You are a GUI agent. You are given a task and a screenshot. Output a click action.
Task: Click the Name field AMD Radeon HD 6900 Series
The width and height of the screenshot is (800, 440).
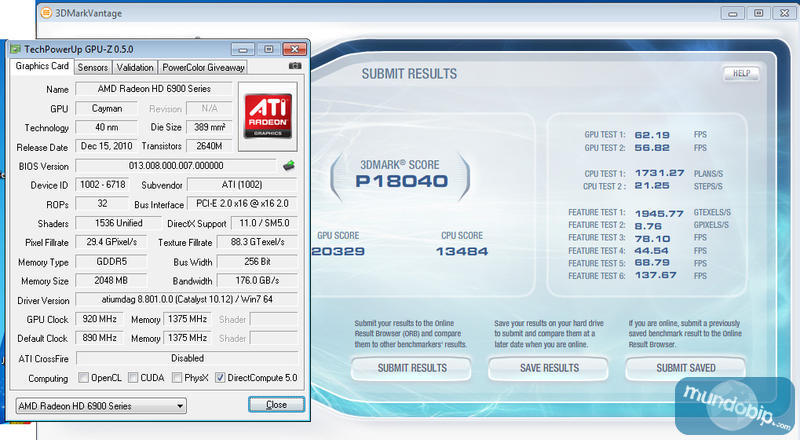[154, 89]
